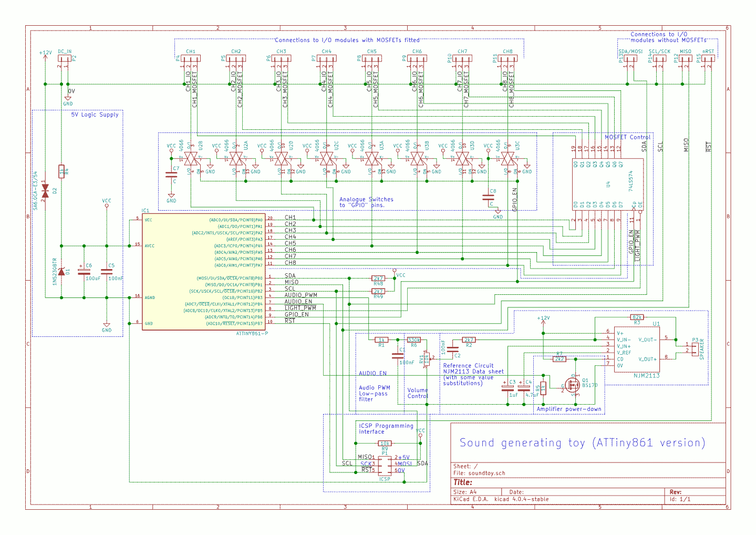Select the '5V Logic Supply' label

95,115
